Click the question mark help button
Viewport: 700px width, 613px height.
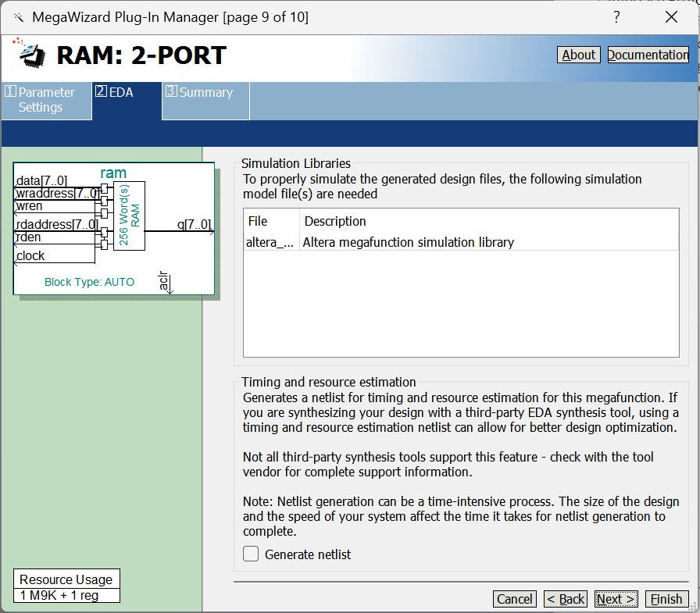tap(616, 17)
